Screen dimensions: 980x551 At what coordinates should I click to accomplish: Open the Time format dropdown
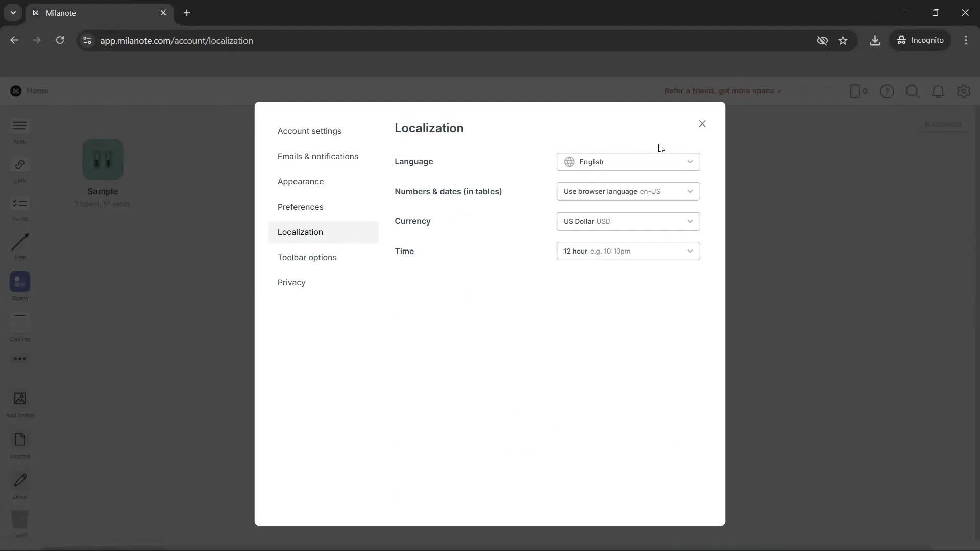click(x=628, y=251)
